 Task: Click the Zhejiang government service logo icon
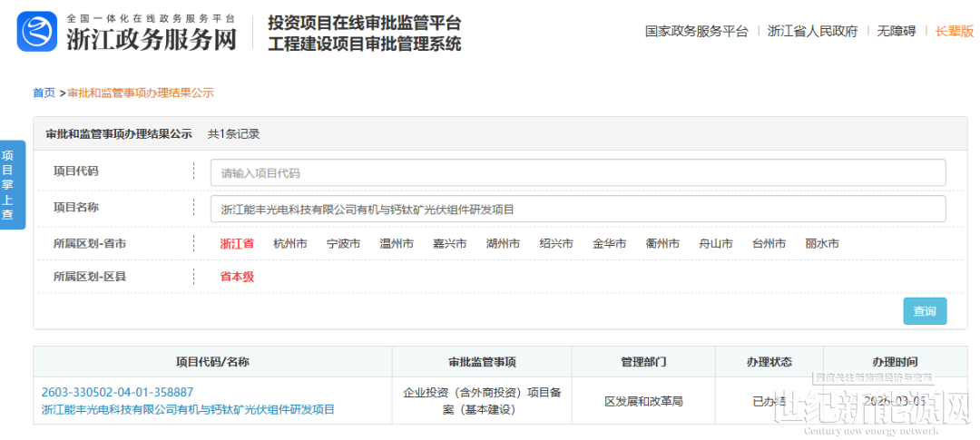[36, 32]
